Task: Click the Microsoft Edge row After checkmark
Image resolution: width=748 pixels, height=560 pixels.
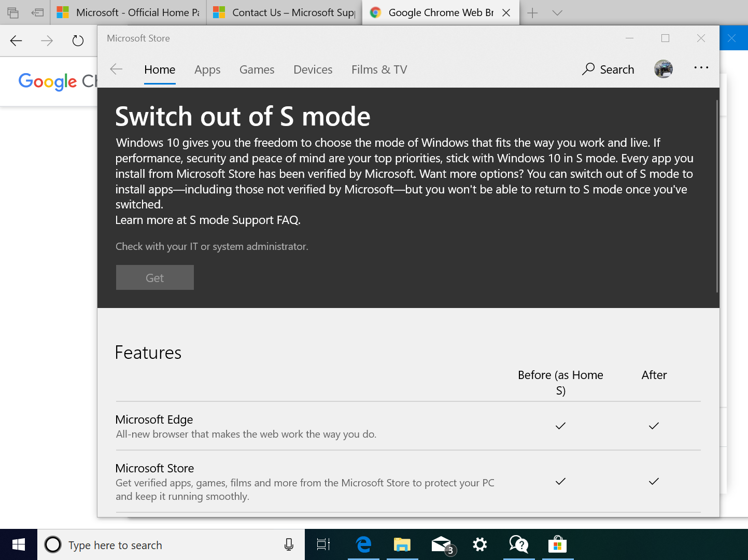Action: (654, 426)
